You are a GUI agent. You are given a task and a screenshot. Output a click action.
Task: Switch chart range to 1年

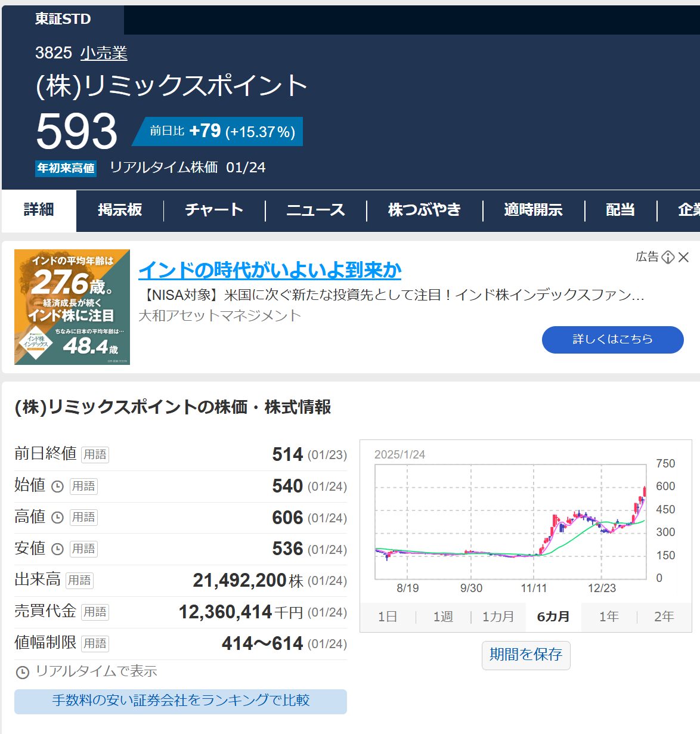click(609, 617)
